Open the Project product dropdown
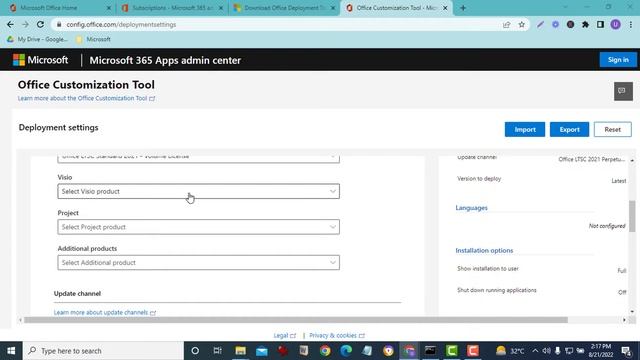 pos(198,227)
